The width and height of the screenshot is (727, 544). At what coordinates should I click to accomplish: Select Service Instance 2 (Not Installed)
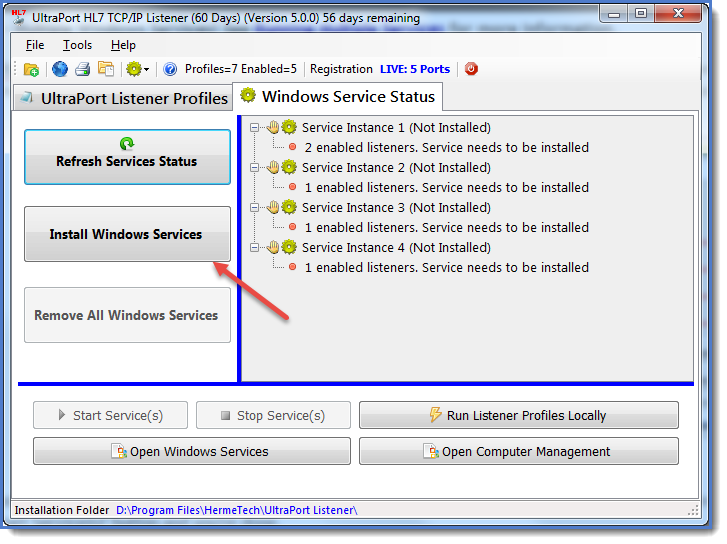tap(396, 167)
